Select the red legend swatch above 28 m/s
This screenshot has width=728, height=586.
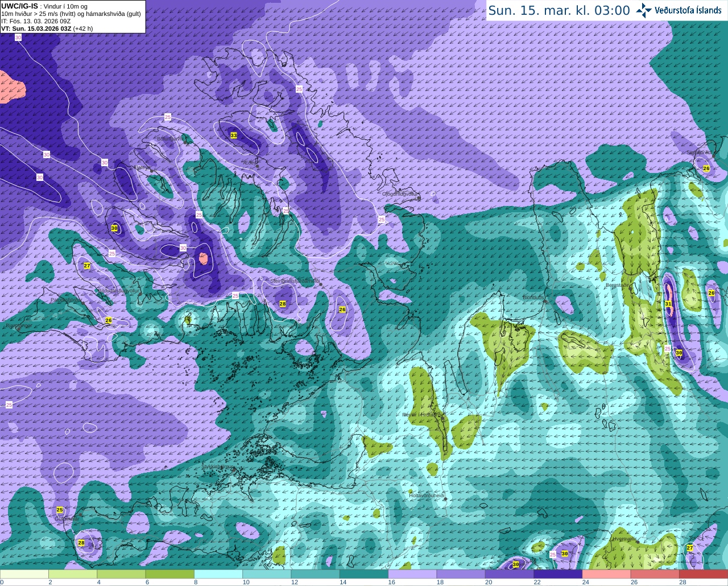[x=704, y=574]
